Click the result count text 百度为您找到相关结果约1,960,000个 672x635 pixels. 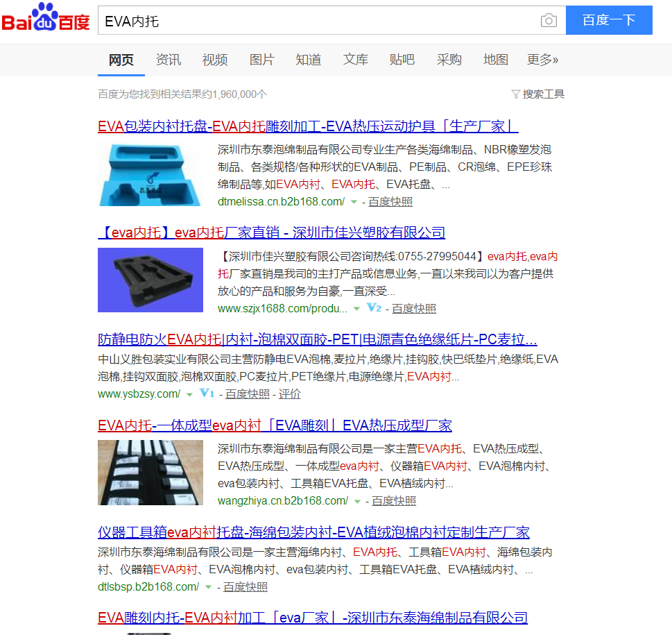tap(182, 94)
